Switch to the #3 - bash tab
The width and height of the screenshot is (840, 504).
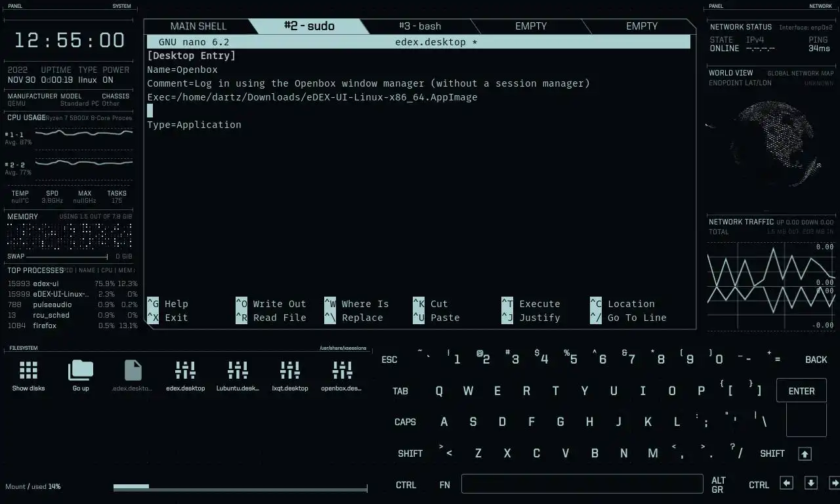(420, 26)
